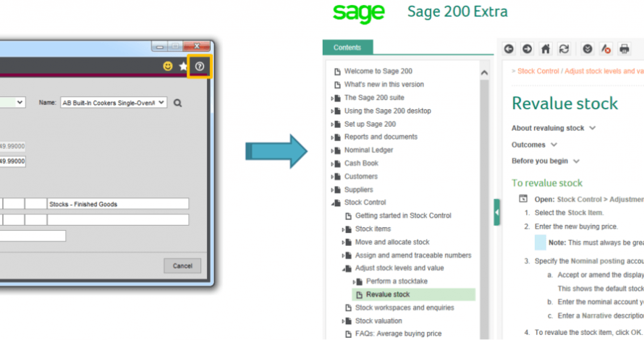Open Stock valuation topic
Viewport: 644px width, 340px height.
pyautogui.click(x=378, y=320)
